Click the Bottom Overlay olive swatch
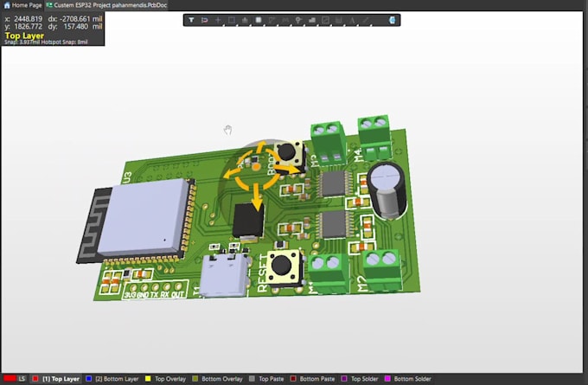Viewport: 588px width, 385px height. click(x=195, y=379)
